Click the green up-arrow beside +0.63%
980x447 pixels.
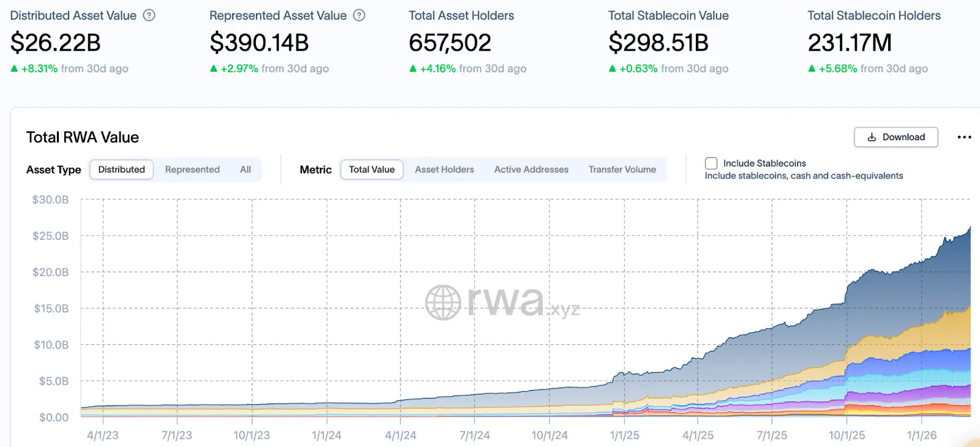612,69
